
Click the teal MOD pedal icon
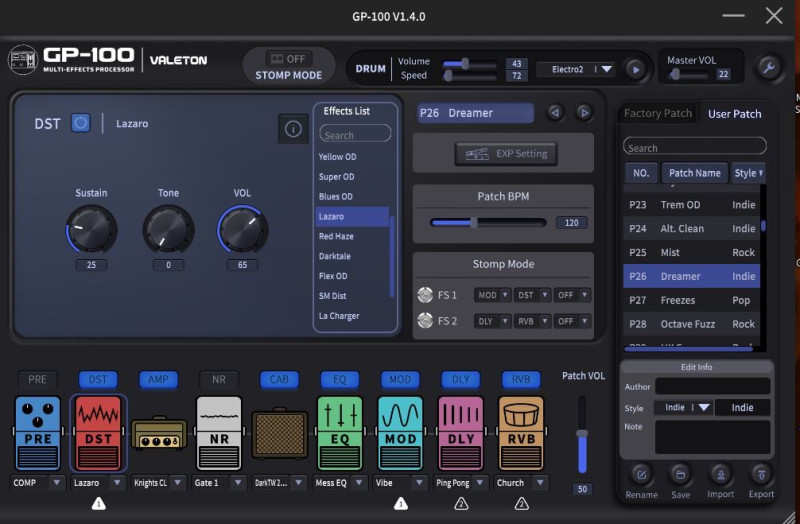[401, 433]
